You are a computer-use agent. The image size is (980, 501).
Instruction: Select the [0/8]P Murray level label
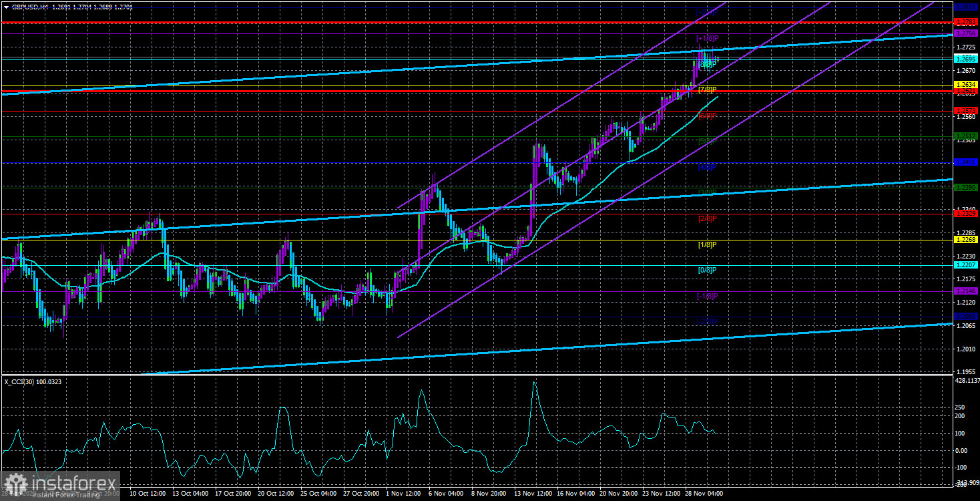707,271
